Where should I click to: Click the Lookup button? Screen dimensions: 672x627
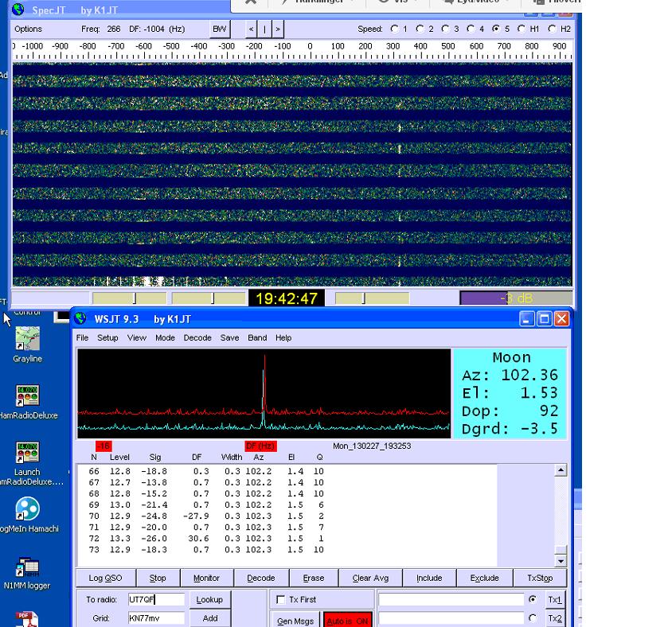click(x=209, y=600)
